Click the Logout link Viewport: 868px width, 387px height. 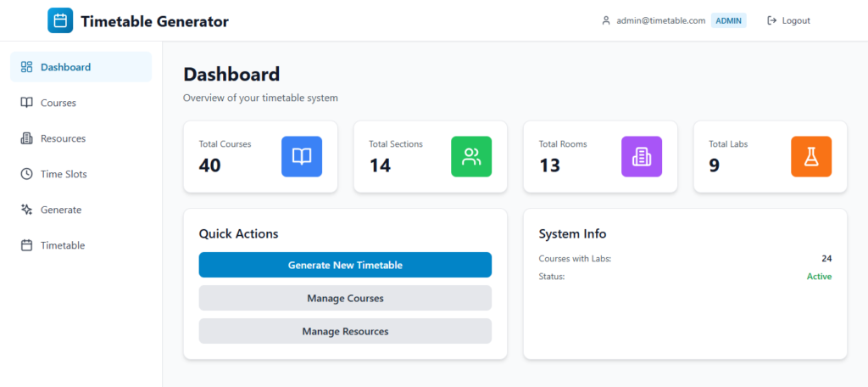[796, 20]
